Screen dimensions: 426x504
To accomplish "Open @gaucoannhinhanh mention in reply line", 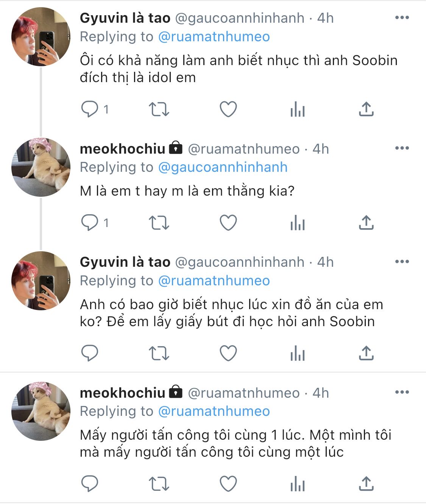I will [x=223, y=167].
